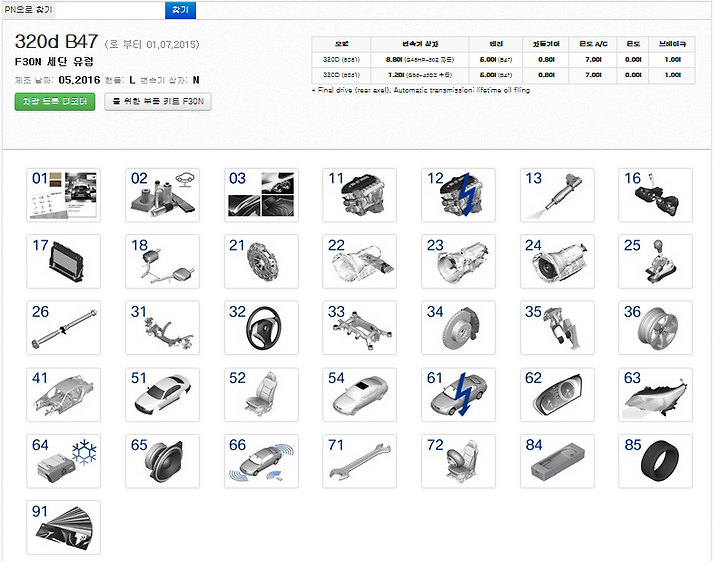The height and width of the screenshot is (561, 720).
Task: Open category 31 front axle tile
Action: tap(163, 328)
